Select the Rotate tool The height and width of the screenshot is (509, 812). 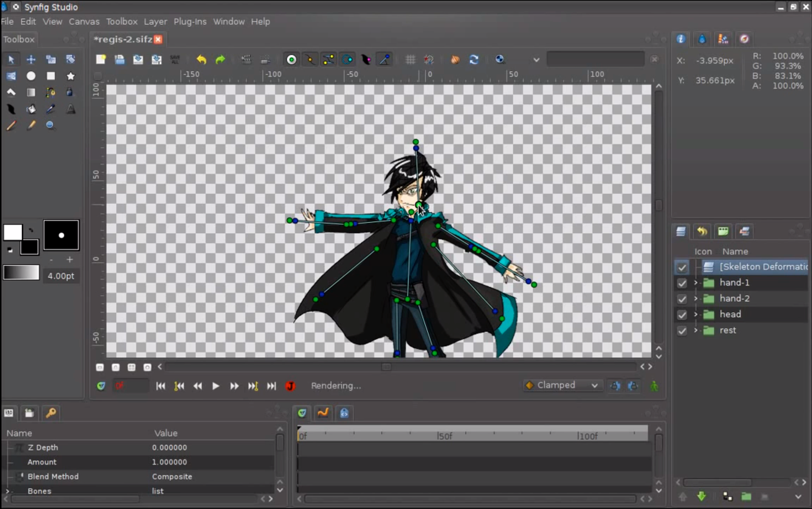click(71, 59)
